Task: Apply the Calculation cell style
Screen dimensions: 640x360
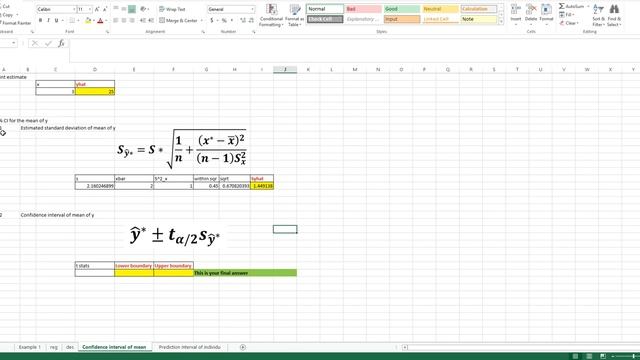Action: pos(479,9)
